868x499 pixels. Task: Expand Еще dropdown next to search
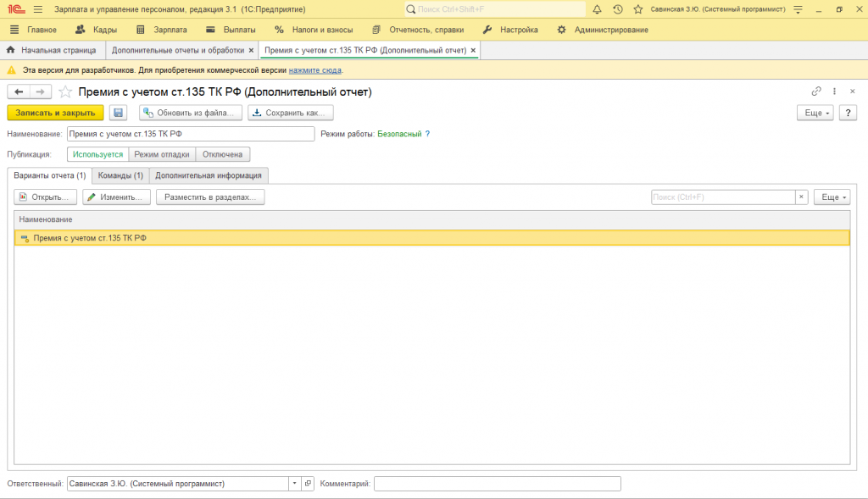pos(832,197)
